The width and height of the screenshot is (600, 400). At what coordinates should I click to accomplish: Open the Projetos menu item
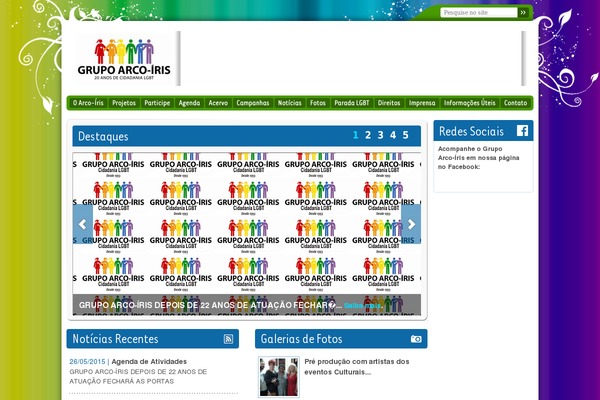coord(124,103)
